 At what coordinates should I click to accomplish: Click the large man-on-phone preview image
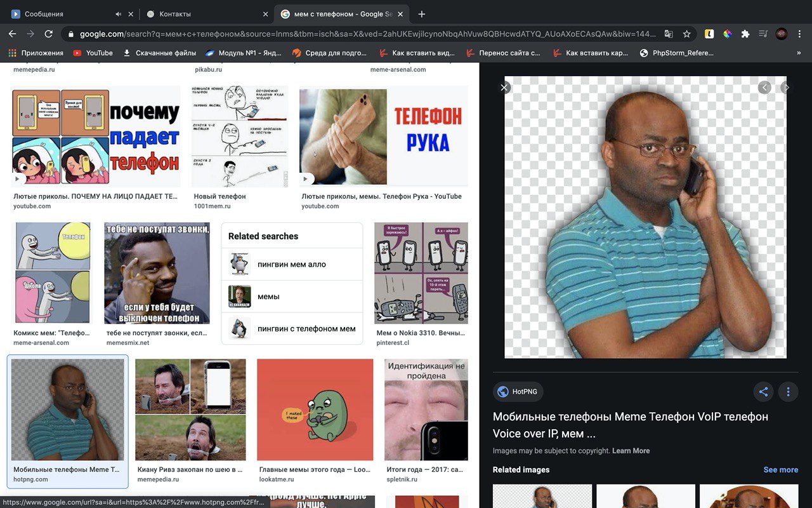coord(645,217)
